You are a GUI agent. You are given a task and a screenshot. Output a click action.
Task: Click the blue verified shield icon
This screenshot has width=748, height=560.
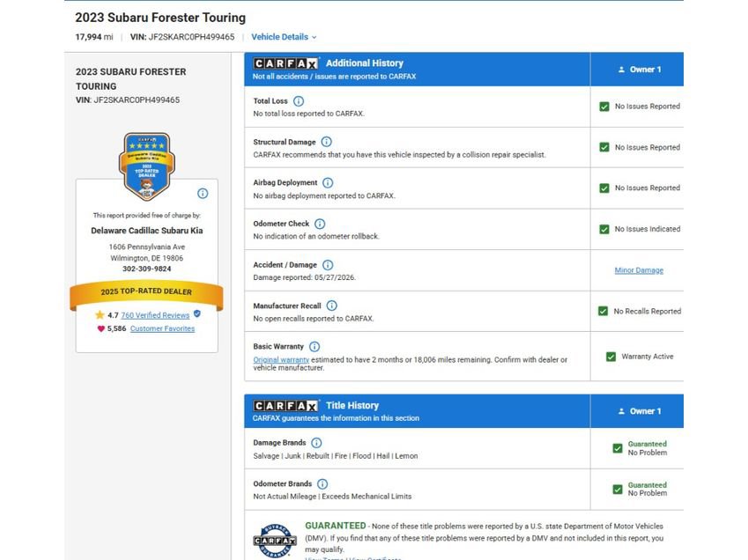tap(197, 314)
